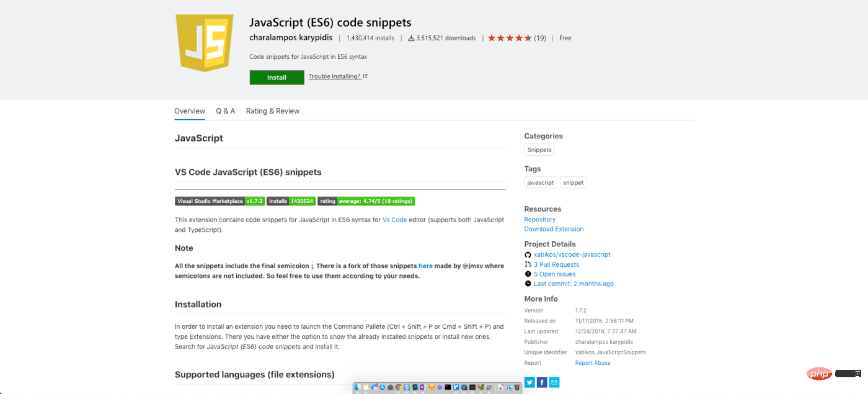Click the Download Extension link
The image size is (868, 394).
tap(554, 229)
